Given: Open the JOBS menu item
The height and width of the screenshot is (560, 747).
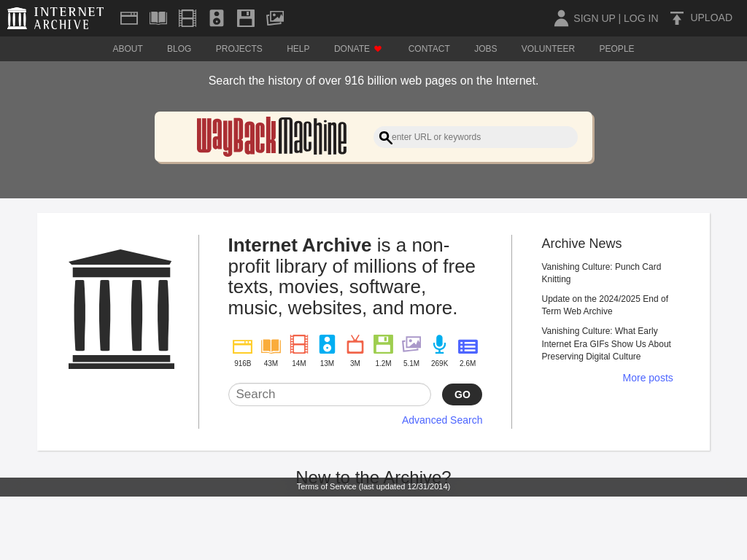Looking at the screenshot, I should (x=485, y=49).
